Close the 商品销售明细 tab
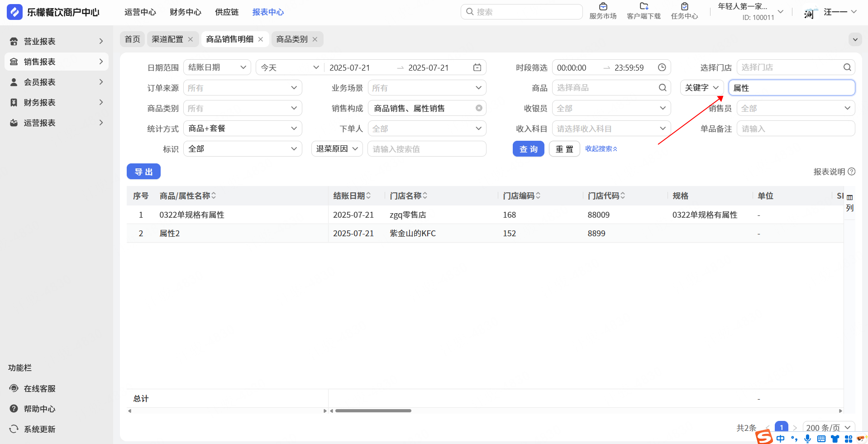 click(261, 39)
